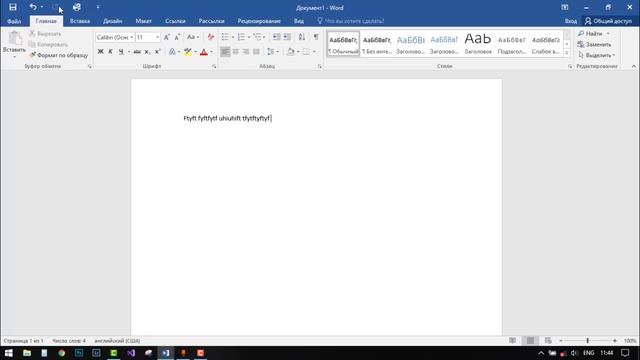Toggle paragraph marks display (¶)

click(316, 37)
